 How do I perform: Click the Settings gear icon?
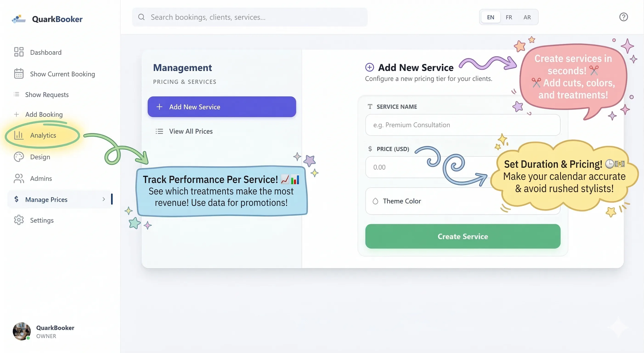pyautogui.click(x=19, y=220)
